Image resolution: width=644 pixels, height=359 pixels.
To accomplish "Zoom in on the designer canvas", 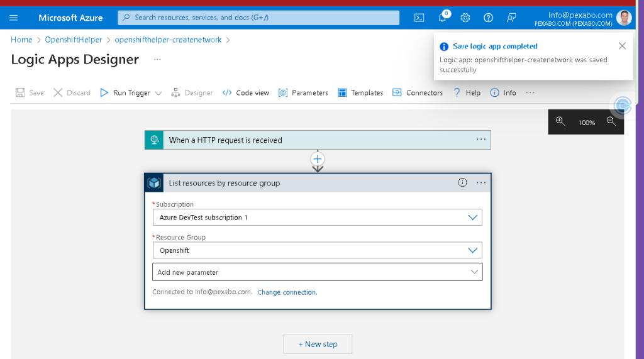I will coord(560,121).
